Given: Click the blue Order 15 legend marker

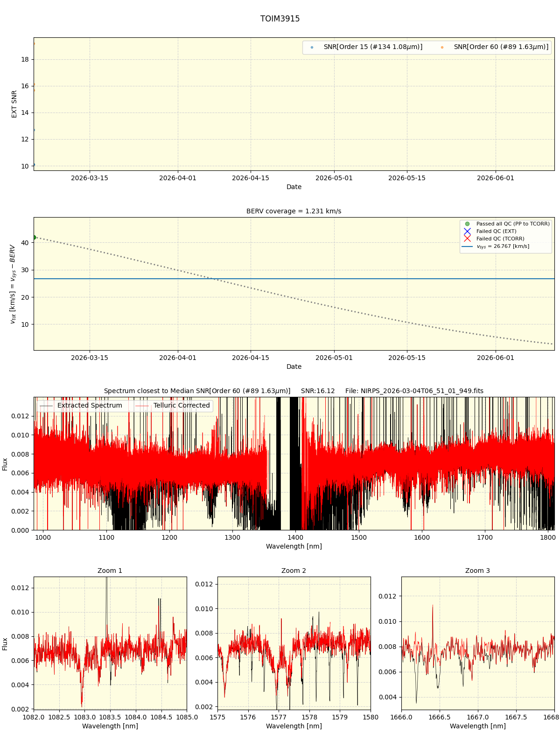Looking at the screenshot, I should [x=312, y=47].
